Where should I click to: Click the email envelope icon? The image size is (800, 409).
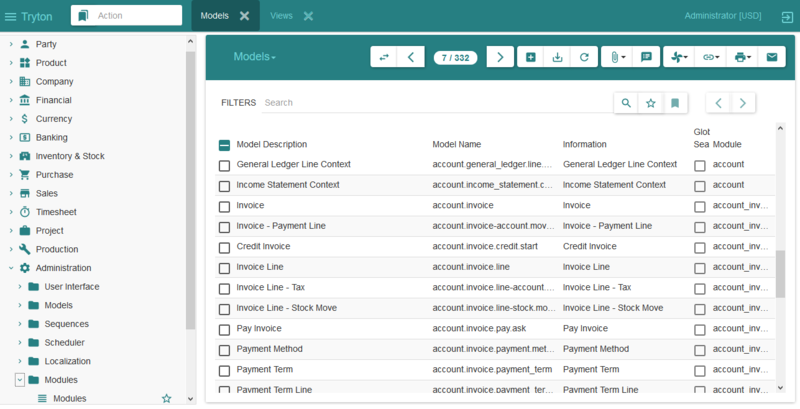[x=771, y=57]
